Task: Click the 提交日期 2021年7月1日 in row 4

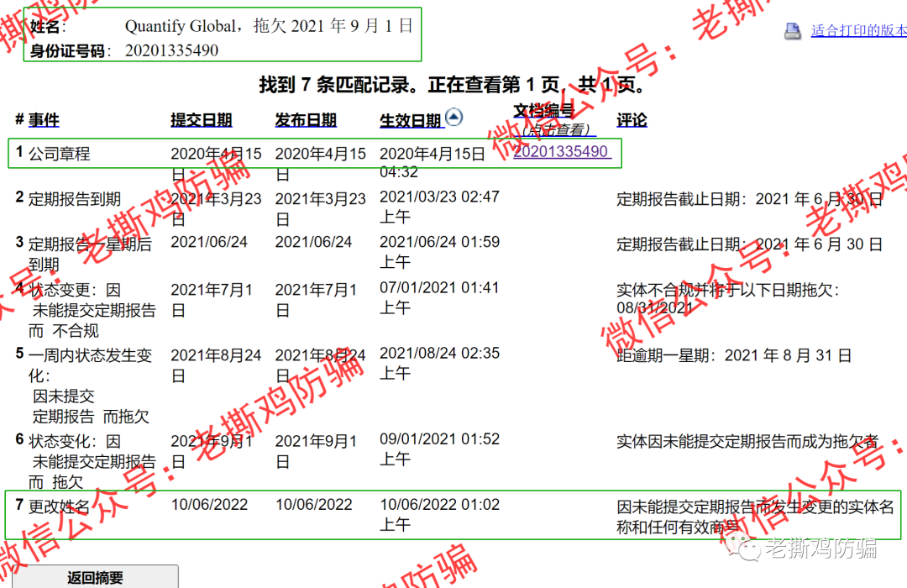Action: (212, 300)
